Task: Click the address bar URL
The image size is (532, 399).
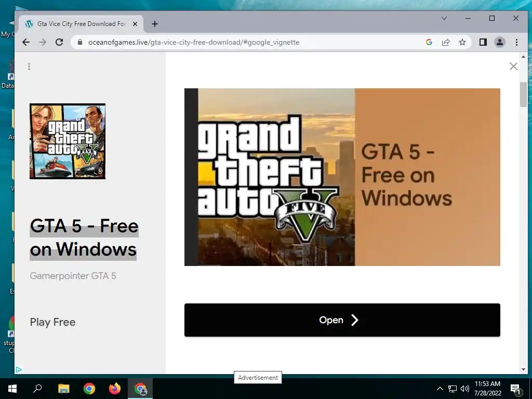Action: click(x=194, y=42)
